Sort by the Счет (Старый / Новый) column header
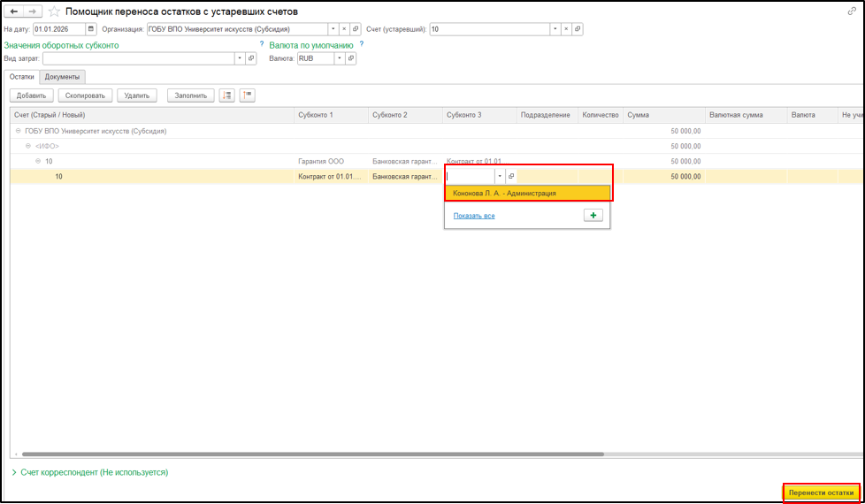This screenshot has width=865, height=504. [x=152, y=115]
